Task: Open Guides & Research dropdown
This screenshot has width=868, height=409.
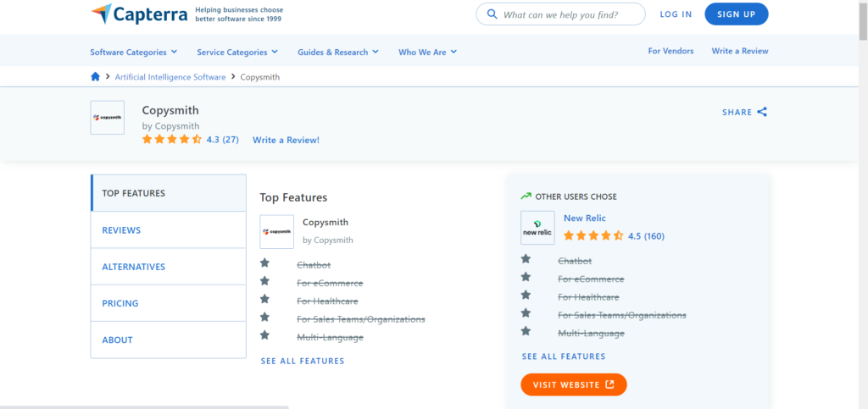Action: (x=338, y=52)
